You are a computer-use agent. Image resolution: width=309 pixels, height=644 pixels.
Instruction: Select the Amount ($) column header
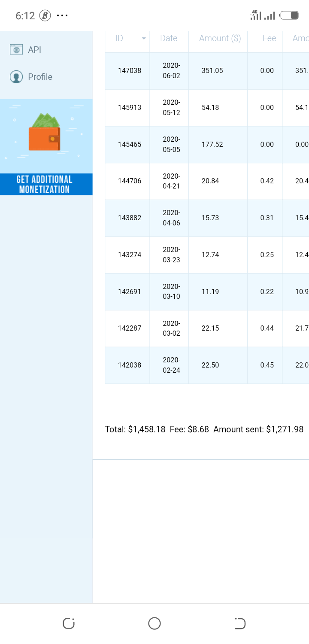point(220,38)
